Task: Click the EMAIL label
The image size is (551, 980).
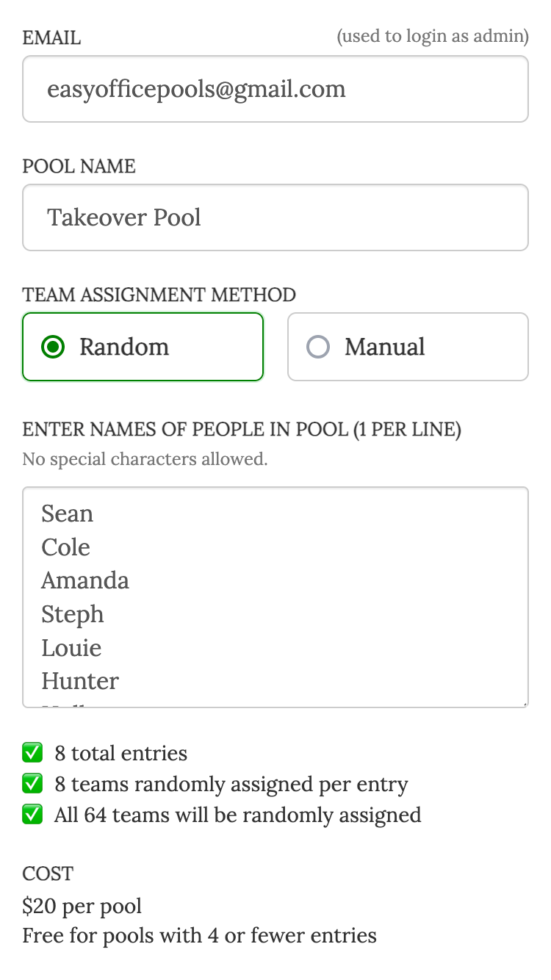Action: click(x=51, y=37)
